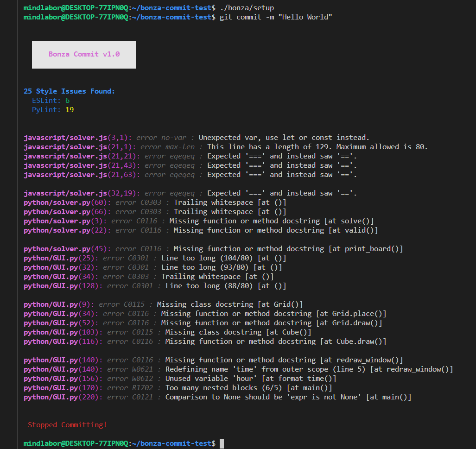476x449 pixels.
Task: Click python/GUI.py(220) comparison to None error
Action: [x=217, y=397]
